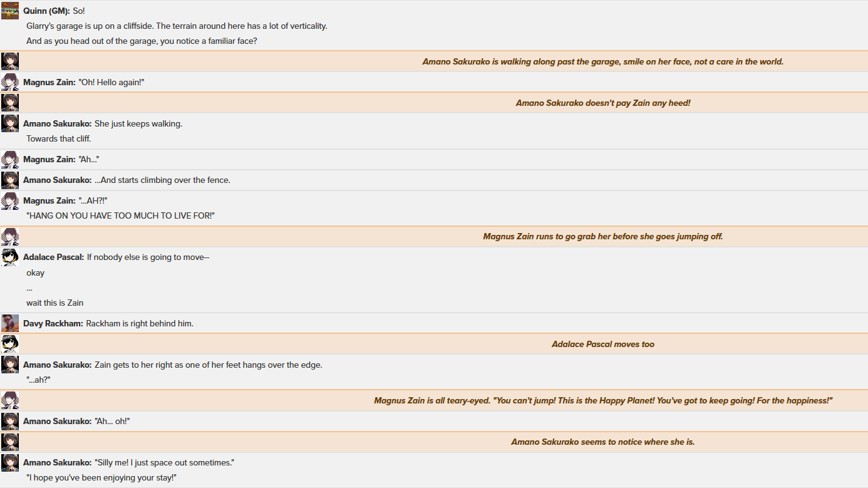The image size is (868, 488).
Task: Click 'Magnus Zain:' name before 'Oh! Hello again!'
Action: (49, 82)
